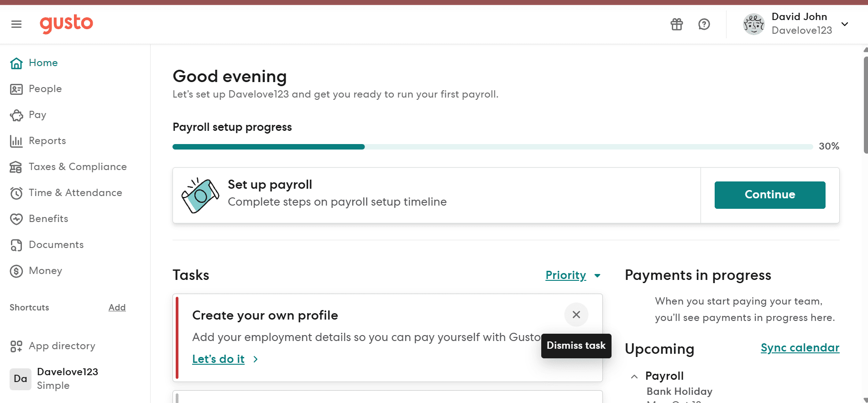This screenshot has width=868, height=403.
Task: Click the payroll setup progress bar
Action: click(x=492, y=147)
